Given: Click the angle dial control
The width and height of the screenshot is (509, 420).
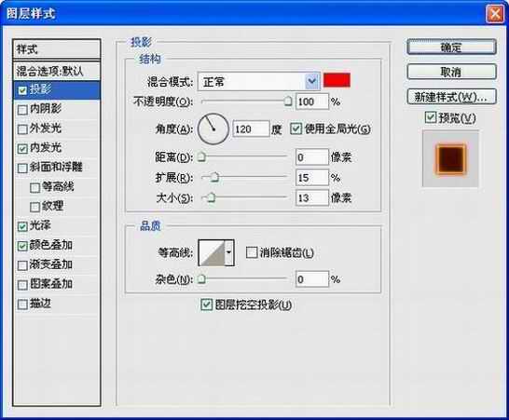Looking at the screenshot, I should (x=213, y=129).
